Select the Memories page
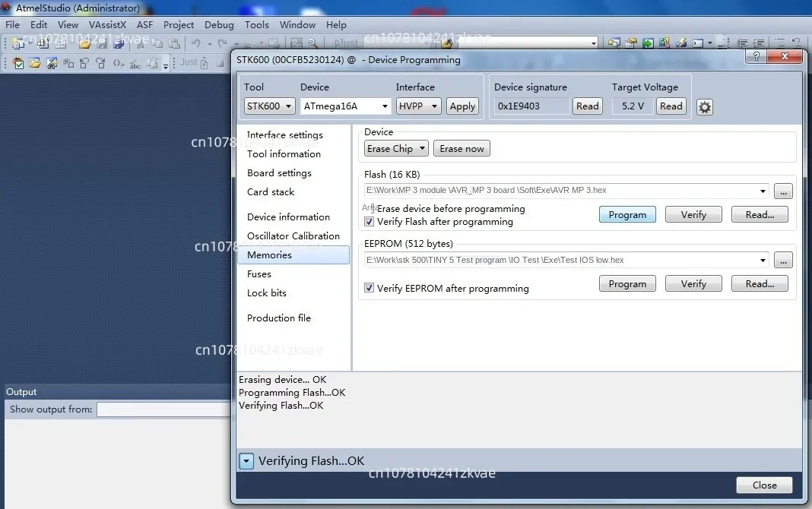This screenshot has height=509, width=812. point(293,255)
